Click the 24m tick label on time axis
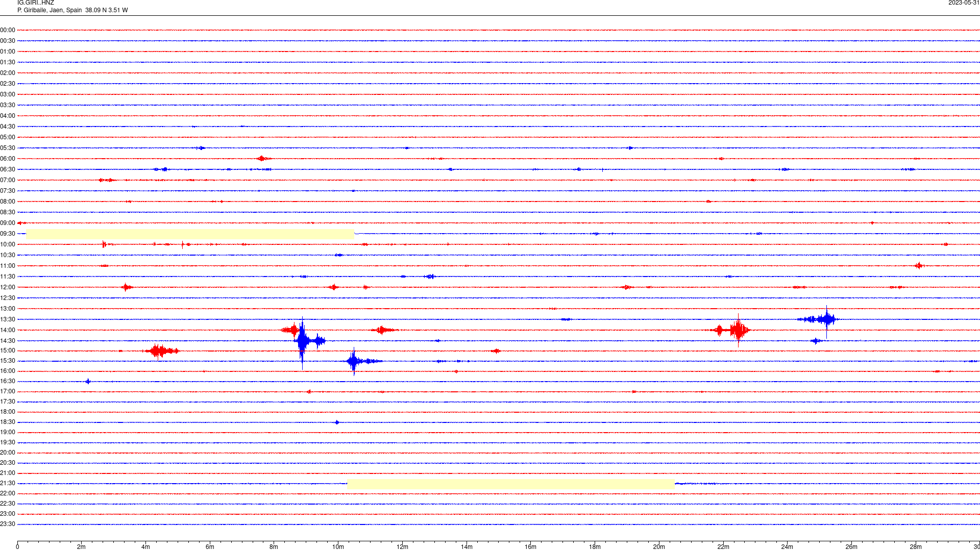980x551 pixels. pyautogui.click(x=787, y=547)
